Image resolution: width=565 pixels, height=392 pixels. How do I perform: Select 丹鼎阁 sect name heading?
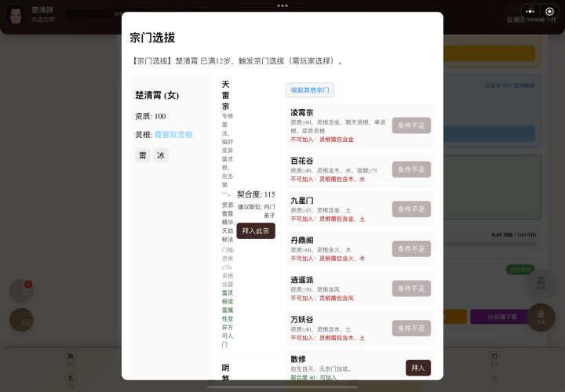[x=302, y=240]
